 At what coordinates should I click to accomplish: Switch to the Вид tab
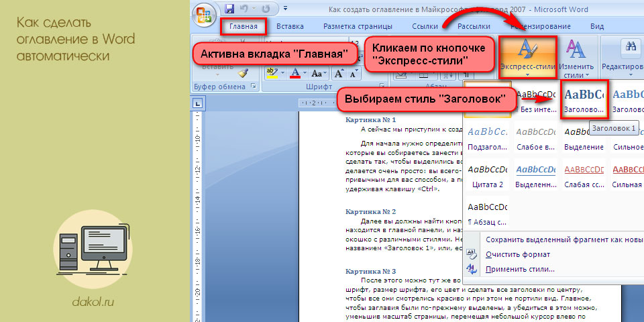tap(597, 27)
